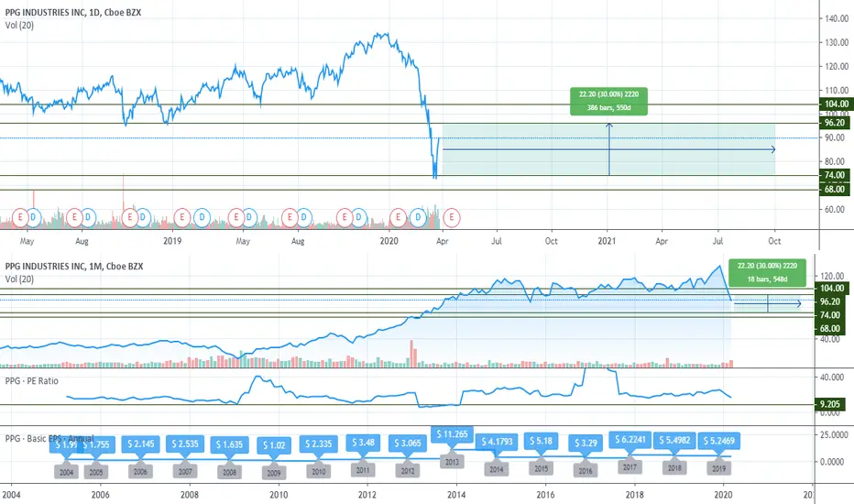Click the earnings E marker nearest the 2019 axis label
854x504 pixels.
pos(182,217)
